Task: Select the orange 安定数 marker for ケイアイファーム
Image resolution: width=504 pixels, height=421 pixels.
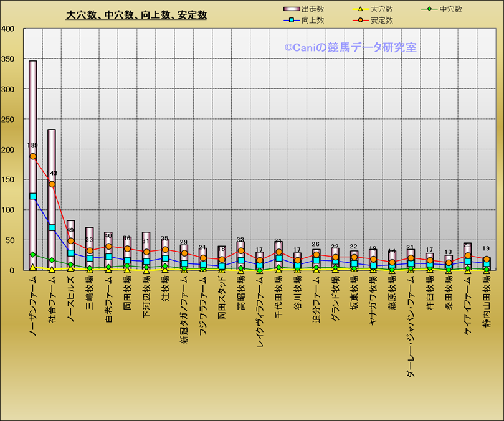Action: click(x=467, y=255)
